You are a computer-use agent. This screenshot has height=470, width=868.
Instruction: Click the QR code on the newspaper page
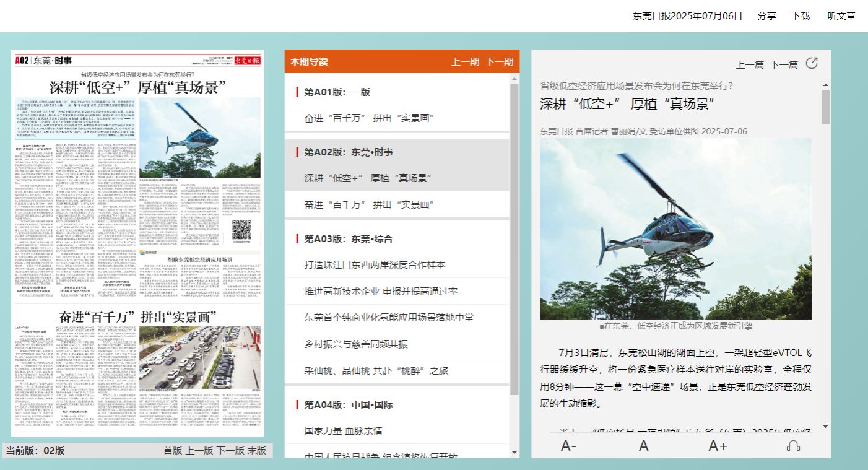click(241, 230)
